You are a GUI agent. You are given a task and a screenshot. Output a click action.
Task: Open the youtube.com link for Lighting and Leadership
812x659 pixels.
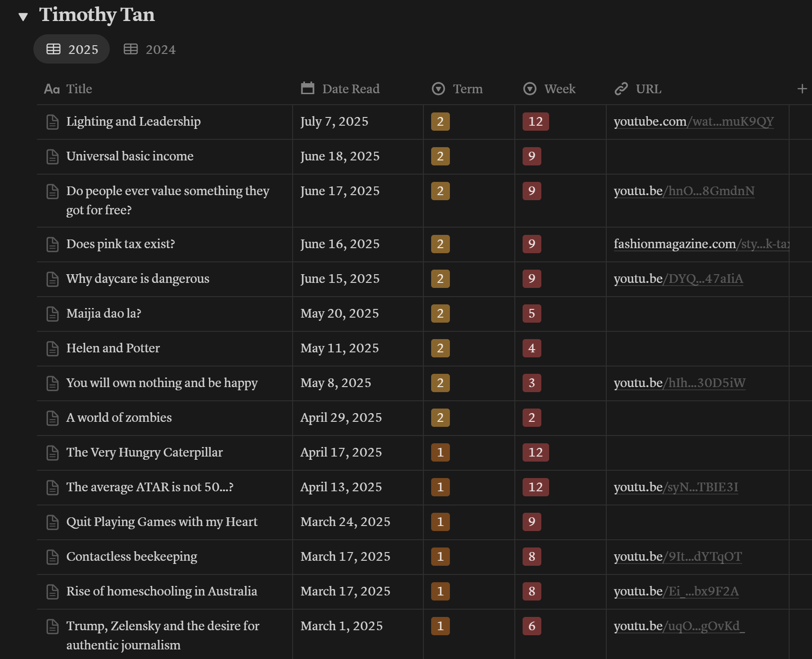694,122
